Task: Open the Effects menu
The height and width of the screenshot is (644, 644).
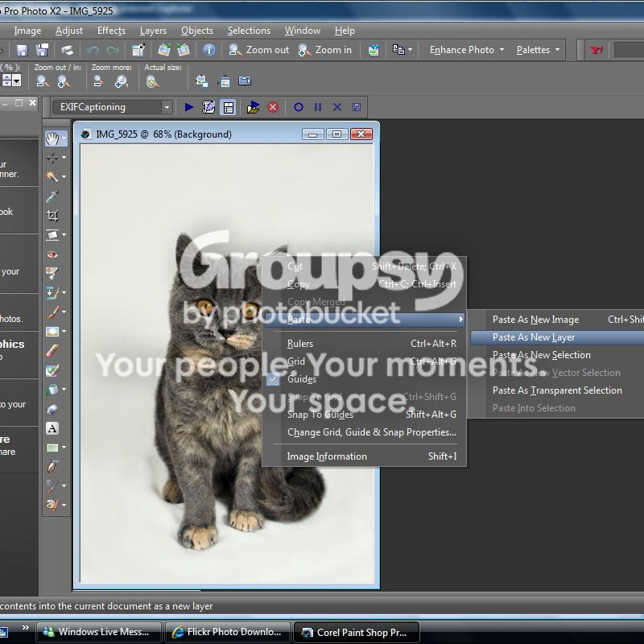Action: (x=111, y=31)
